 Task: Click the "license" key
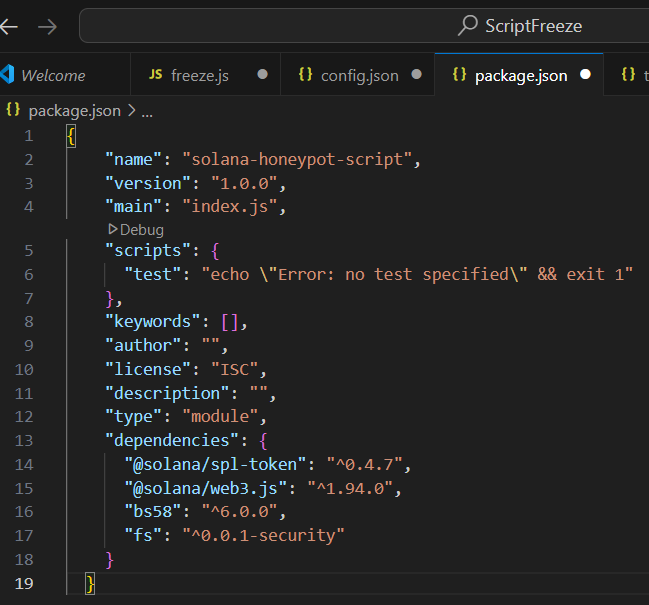pos(148,370)
